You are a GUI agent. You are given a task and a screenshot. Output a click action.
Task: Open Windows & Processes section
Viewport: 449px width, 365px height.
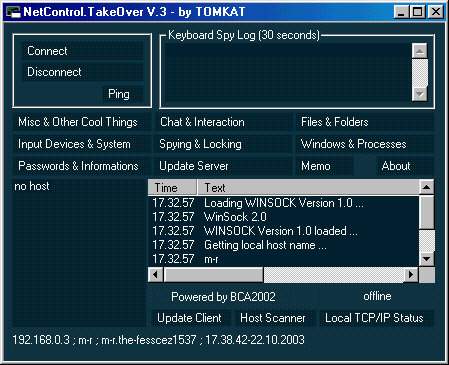click(365, 144)
